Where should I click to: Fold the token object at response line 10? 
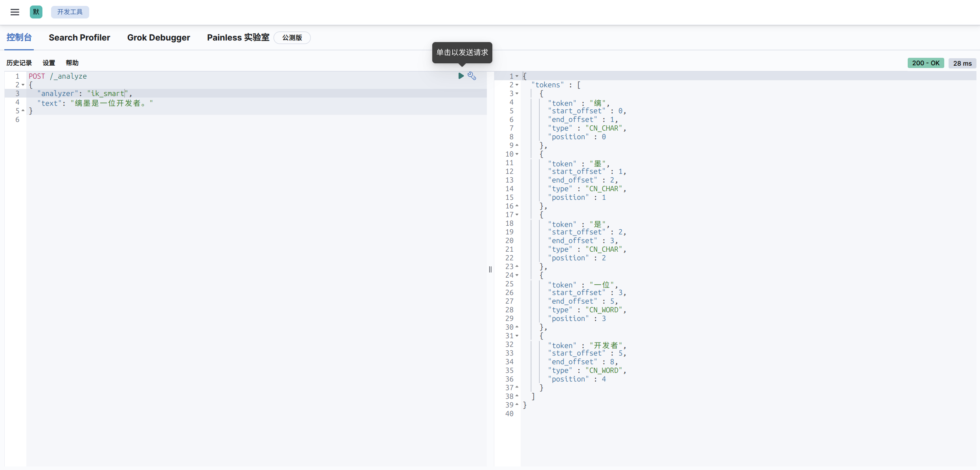[x=517, y=154]
